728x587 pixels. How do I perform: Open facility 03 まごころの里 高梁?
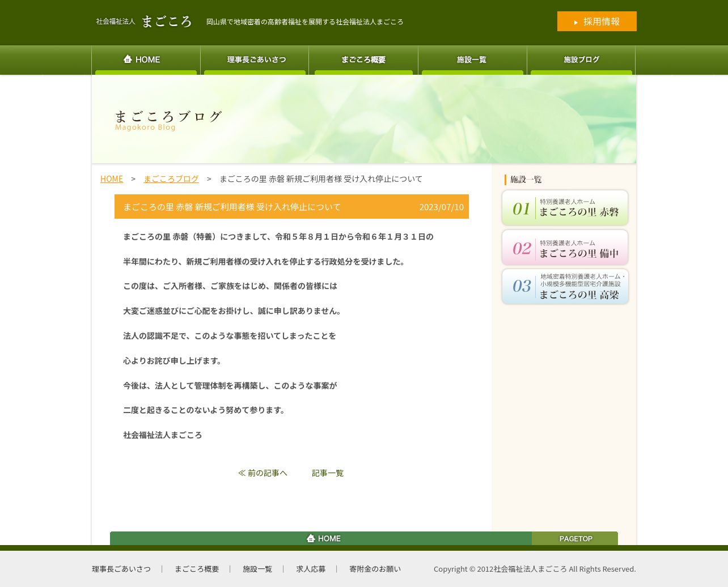pos(565,286)
